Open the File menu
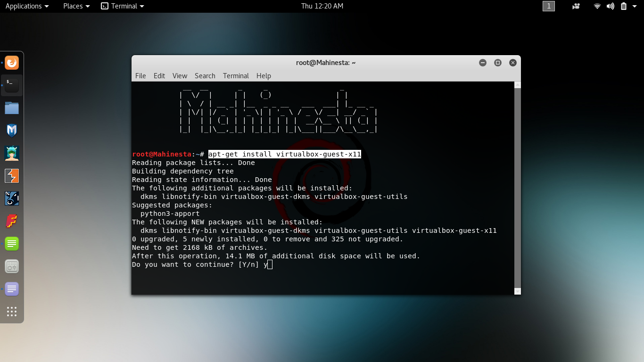 (x=140, y=76)
